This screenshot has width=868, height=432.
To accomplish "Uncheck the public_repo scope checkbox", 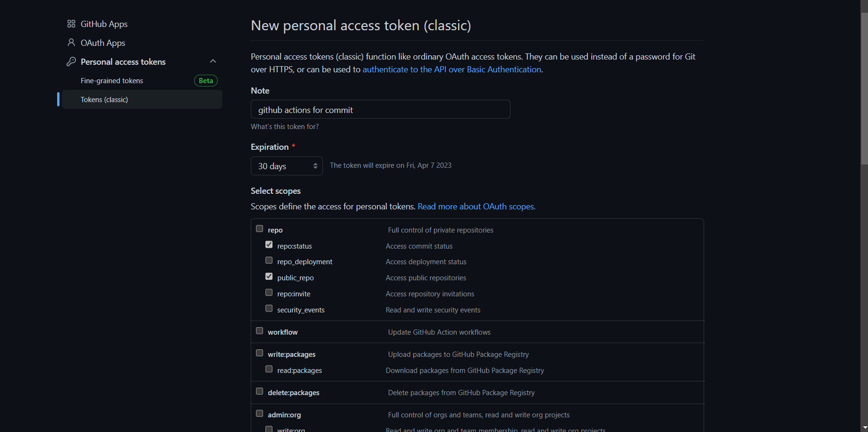I will point(269,276).
